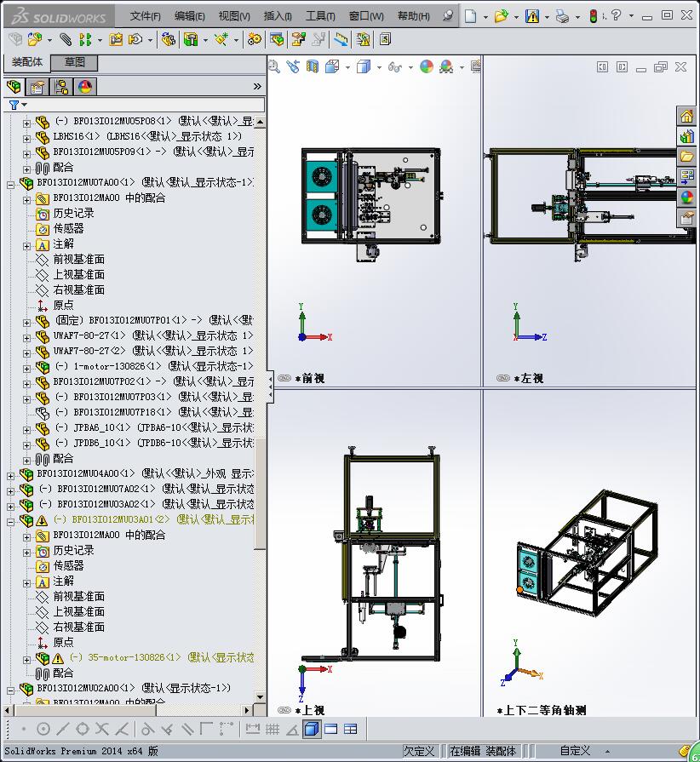This screenshot has height=762, width=700.
Task: Click the feature tree scroll-up arrow
Action: tap(260, 122)
